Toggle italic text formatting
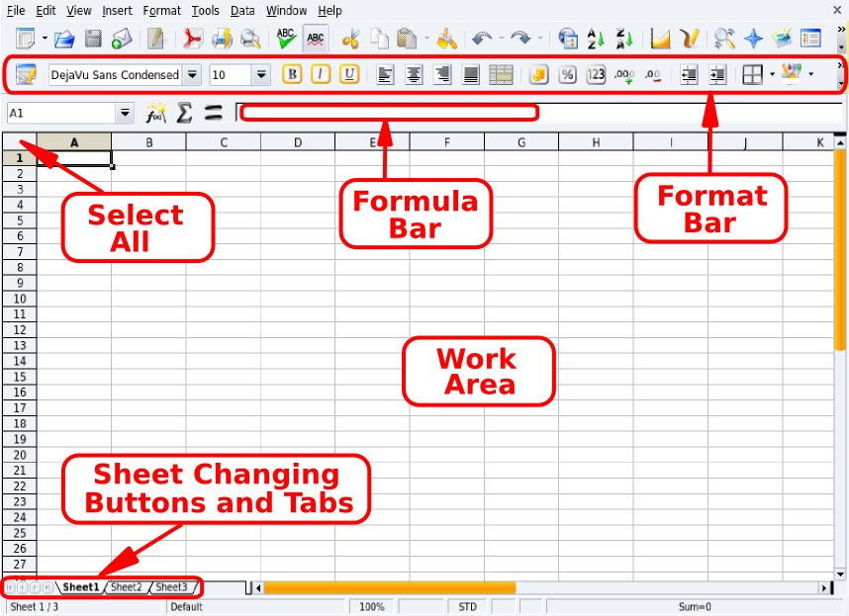This screenshot has height=616, width=849. tap(321, 74)
